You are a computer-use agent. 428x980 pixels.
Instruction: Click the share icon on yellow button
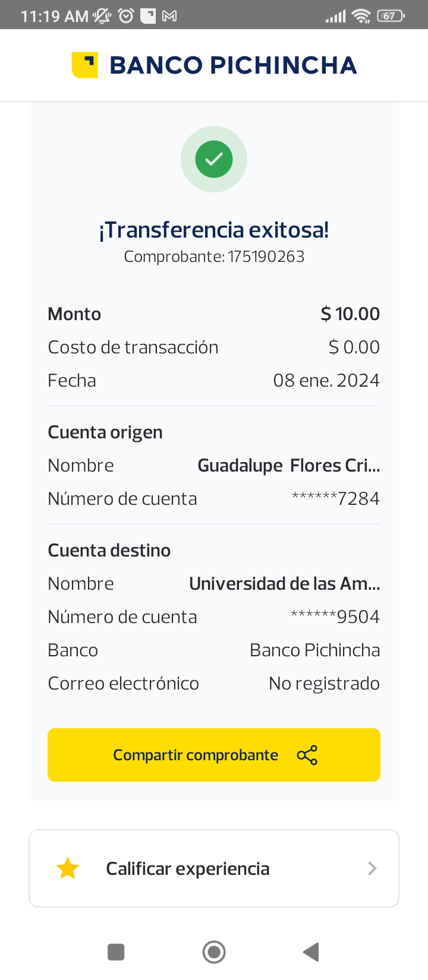click(x=307, y=755)
